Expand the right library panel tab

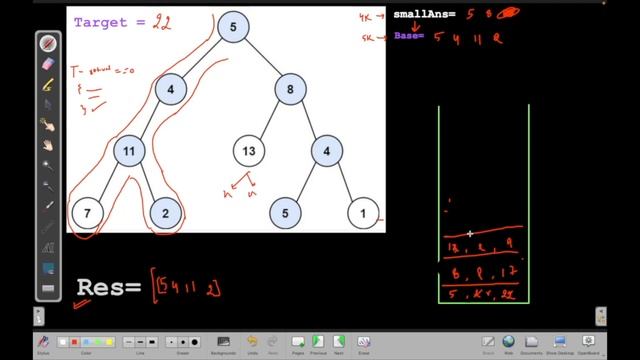pos(601,316)
